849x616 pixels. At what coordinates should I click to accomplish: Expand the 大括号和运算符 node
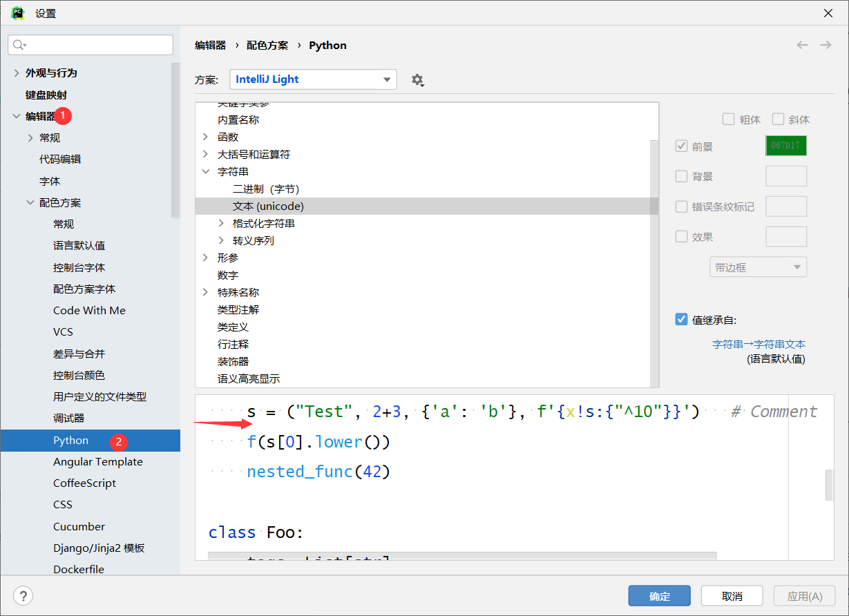(x=205, y=154)
